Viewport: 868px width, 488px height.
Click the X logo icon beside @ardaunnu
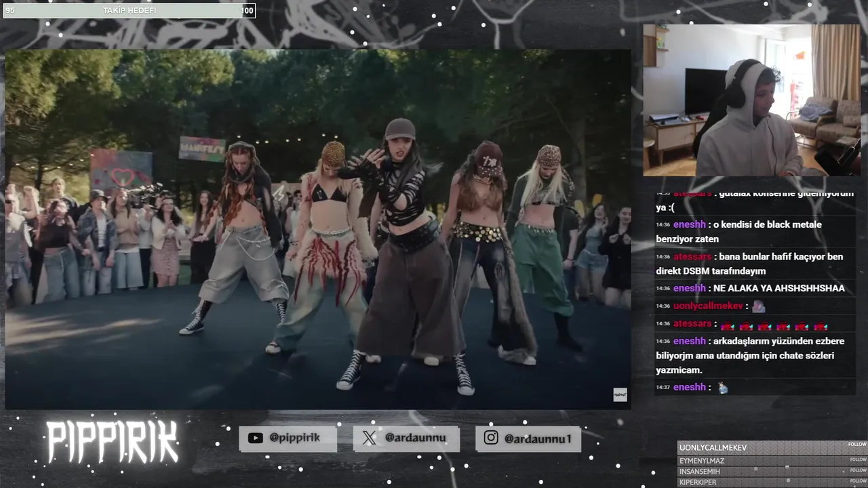click(x=369, y=438)
